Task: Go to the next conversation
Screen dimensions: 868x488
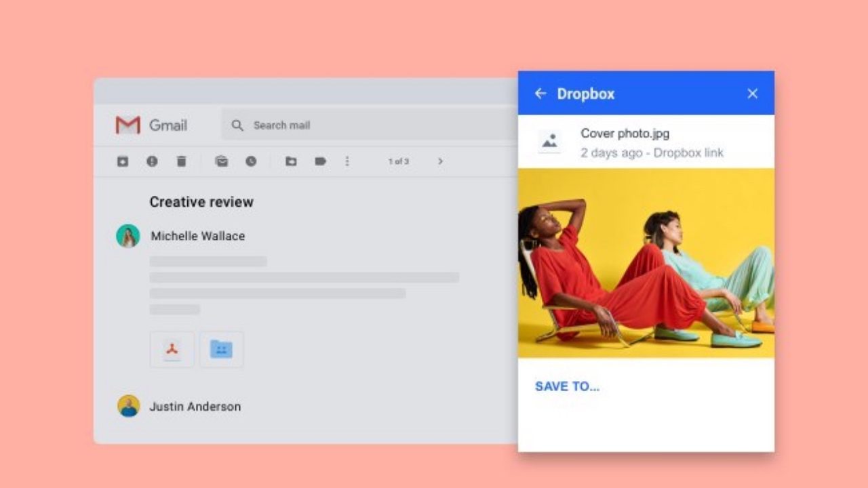Action: pos(441,161)
